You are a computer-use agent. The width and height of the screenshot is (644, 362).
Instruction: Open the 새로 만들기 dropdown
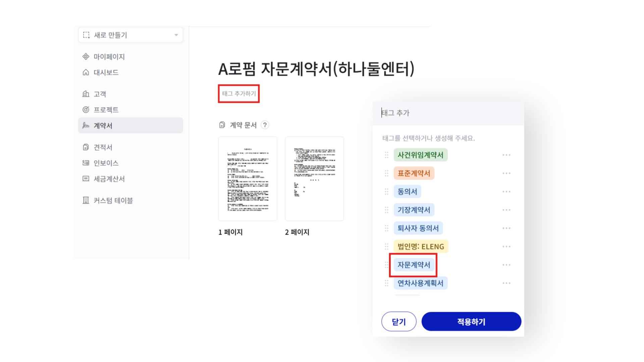coord(130,35)
